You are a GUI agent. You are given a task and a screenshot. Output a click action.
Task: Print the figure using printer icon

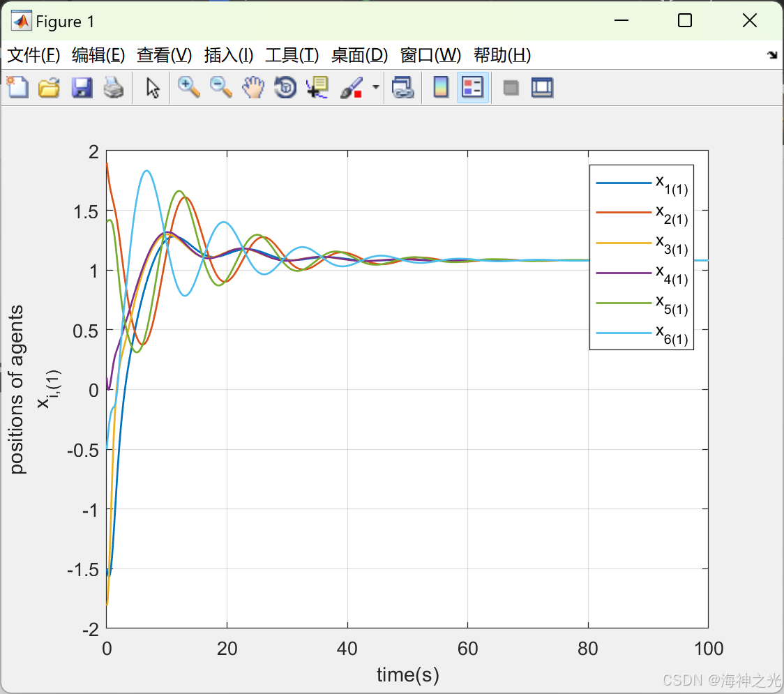point(114,87)
